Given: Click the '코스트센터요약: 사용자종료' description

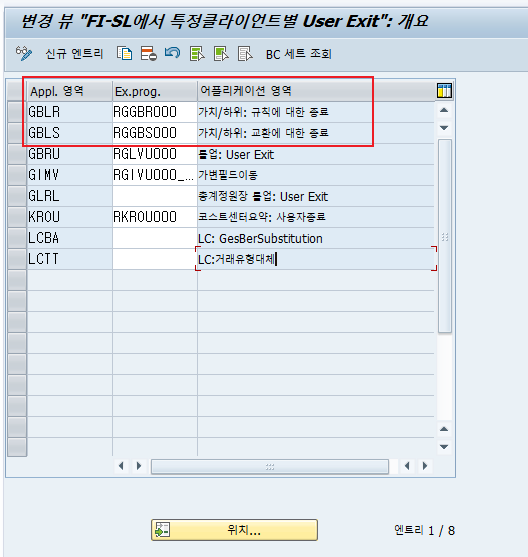Looking at the screenshot, I should (x=316, y=217).
